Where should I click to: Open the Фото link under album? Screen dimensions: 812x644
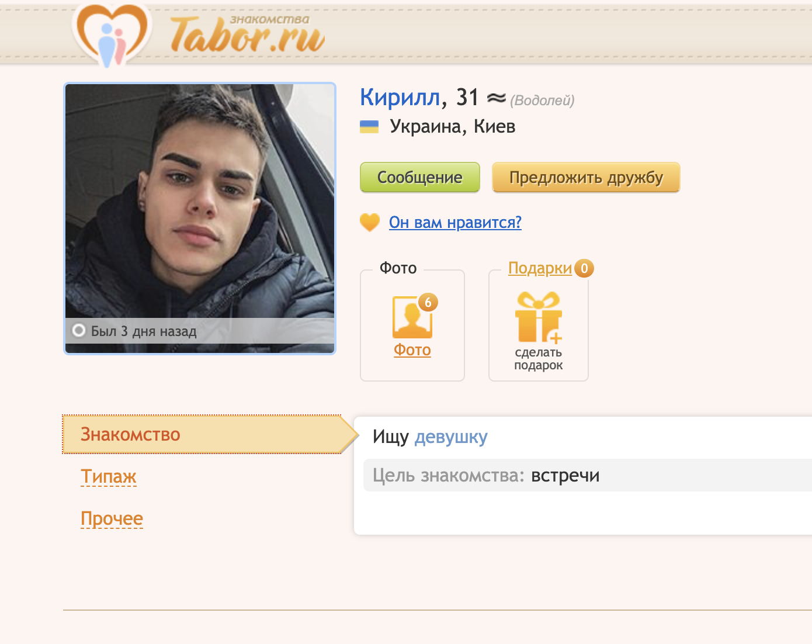412,350
